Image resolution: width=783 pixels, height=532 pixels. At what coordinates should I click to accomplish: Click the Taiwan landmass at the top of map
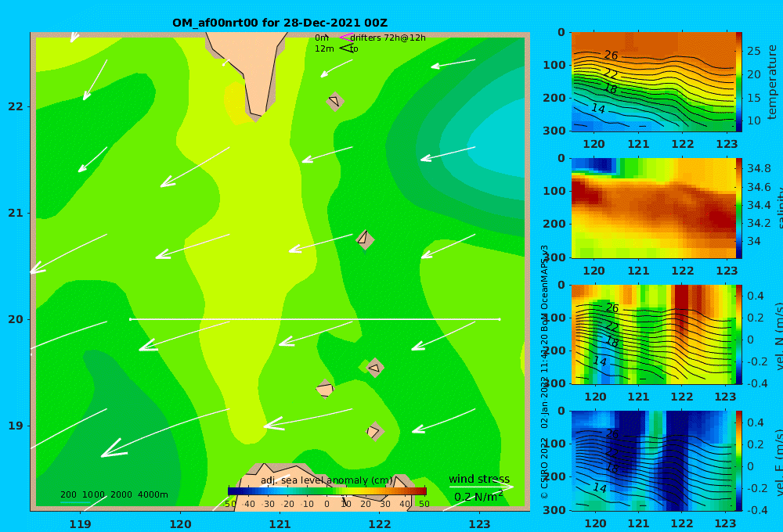[252, 70]
